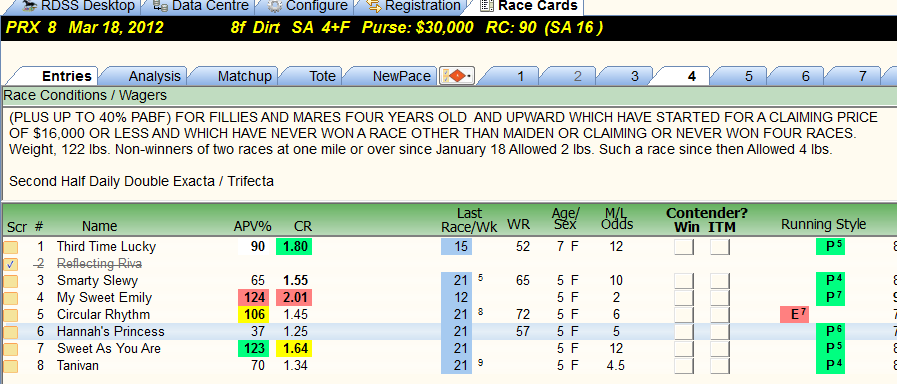This screenshot has height=384, width=897.
Task: Mark Hannah's Princess as ITM contender
Action: tap(720, 332)
